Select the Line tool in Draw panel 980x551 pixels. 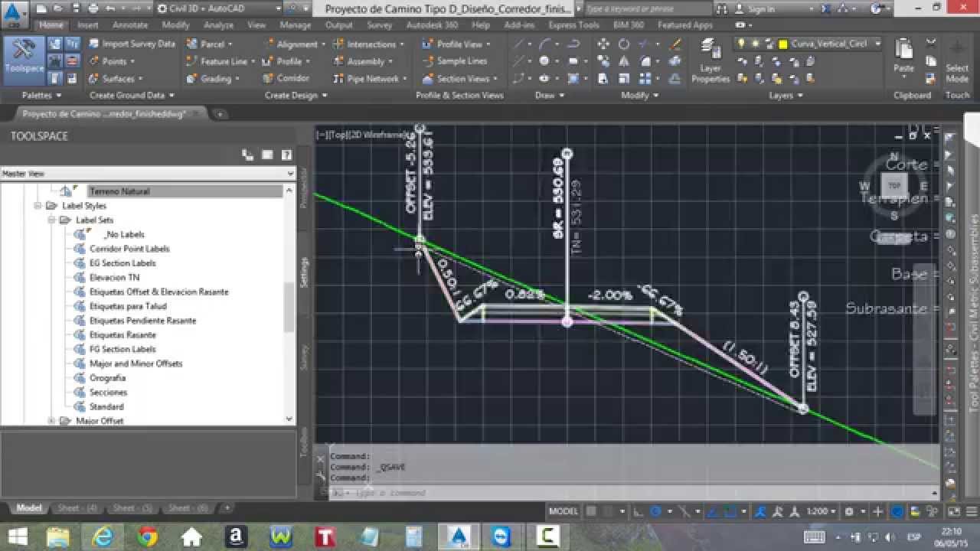click(x=519, y=44)
